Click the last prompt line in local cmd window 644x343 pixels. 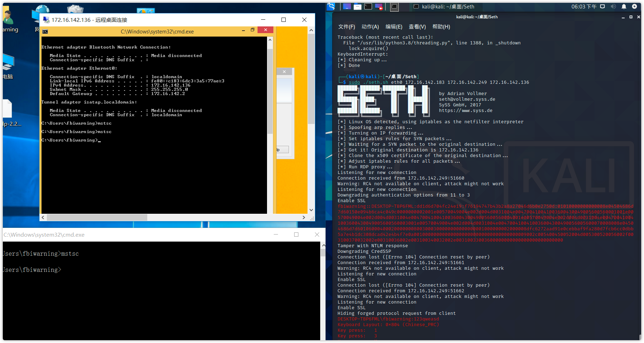[32, 270]
